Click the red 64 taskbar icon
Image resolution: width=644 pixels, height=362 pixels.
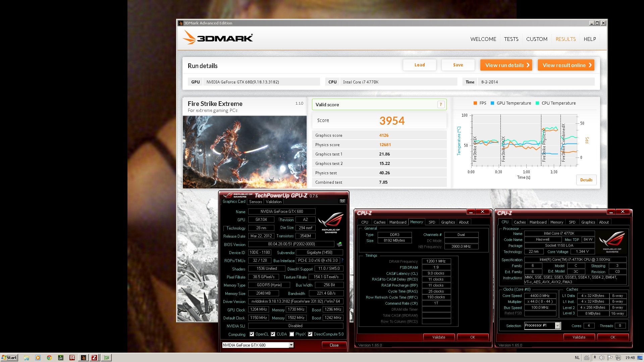pos(72,358)
